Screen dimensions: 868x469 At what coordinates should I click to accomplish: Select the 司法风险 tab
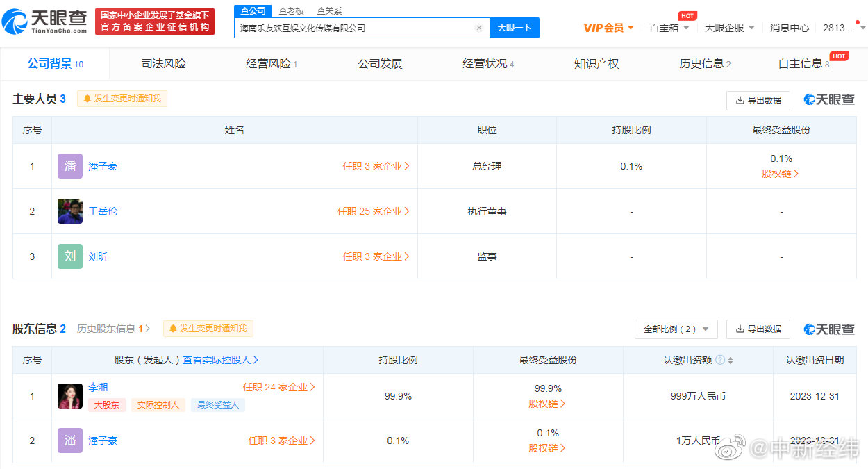coord(164,64)
